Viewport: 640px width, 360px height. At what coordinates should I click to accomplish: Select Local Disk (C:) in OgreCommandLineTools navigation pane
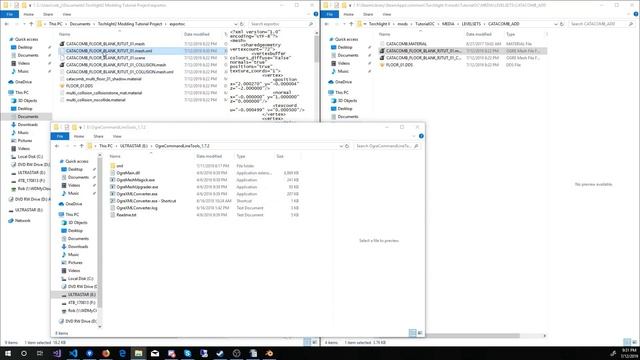[x=80, y=278]
